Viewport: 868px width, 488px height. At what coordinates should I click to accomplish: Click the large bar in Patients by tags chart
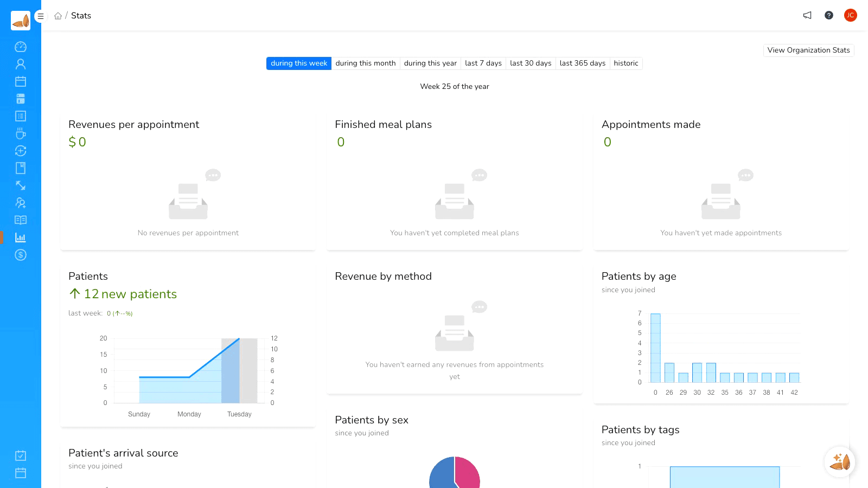click(x=725, y=477)
